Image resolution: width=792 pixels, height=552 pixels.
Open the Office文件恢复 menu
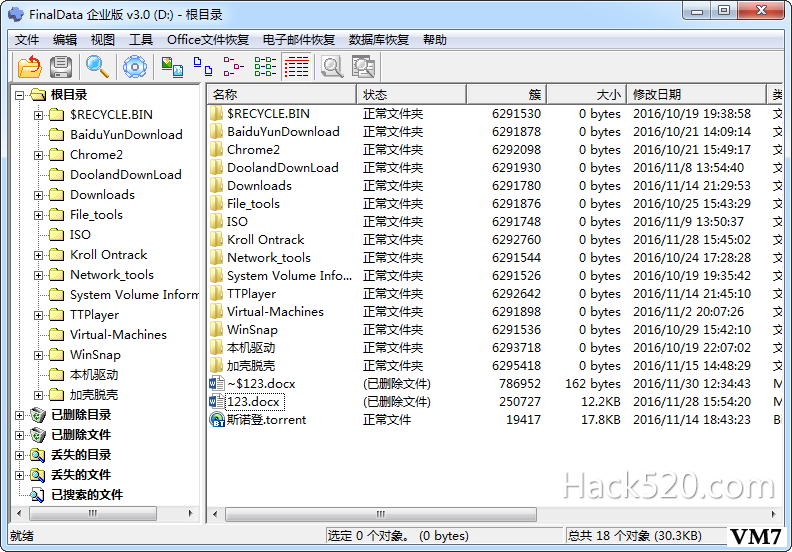click(x=208, y=39)
